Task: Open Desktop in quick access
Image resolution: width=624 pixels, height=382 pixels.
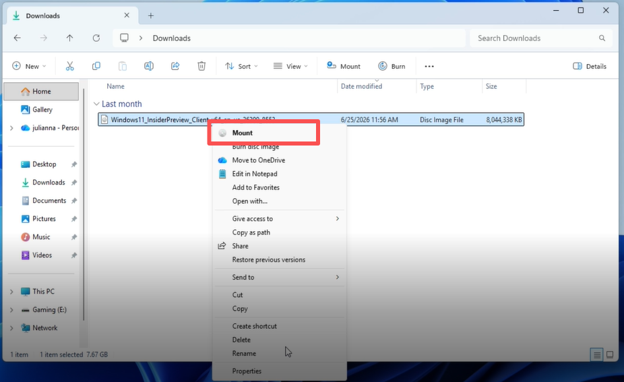Action: pos(41,164)
